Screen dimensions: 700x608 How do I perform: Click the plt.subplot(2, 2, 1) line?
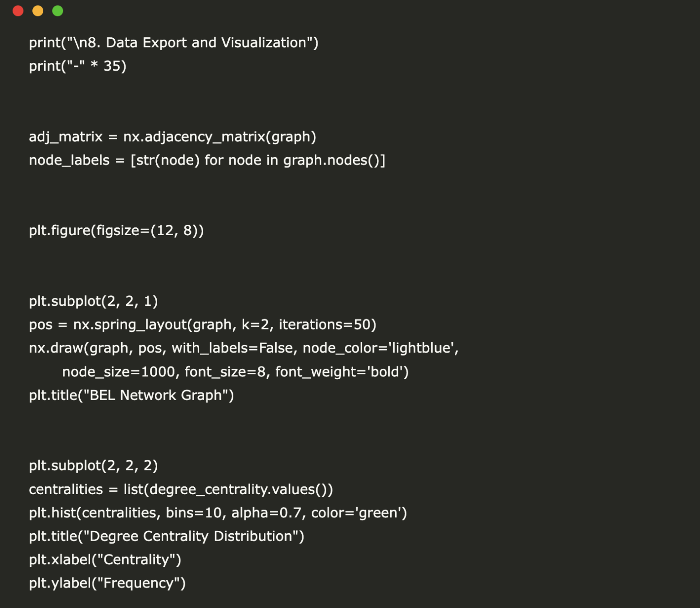tap(93, 301)
